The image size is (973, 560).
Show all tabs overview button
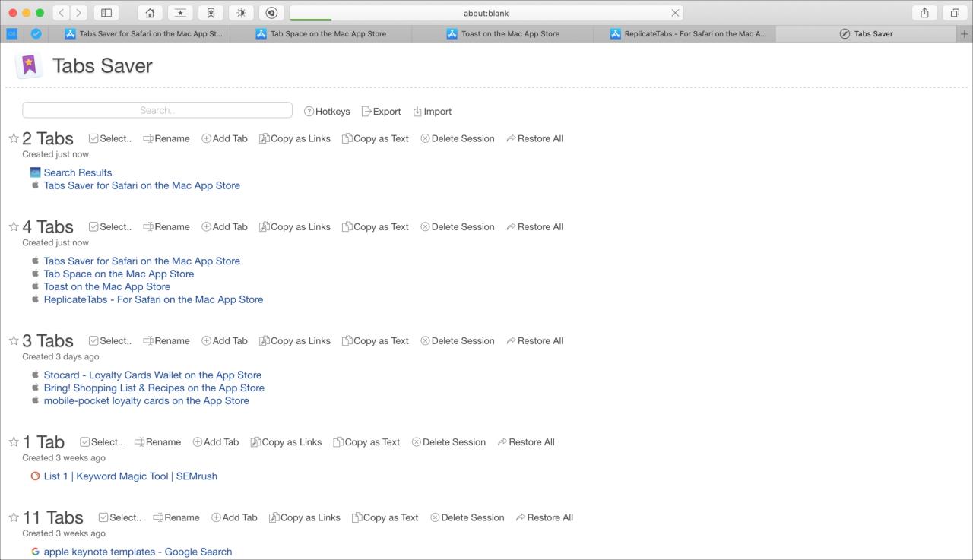954,13
